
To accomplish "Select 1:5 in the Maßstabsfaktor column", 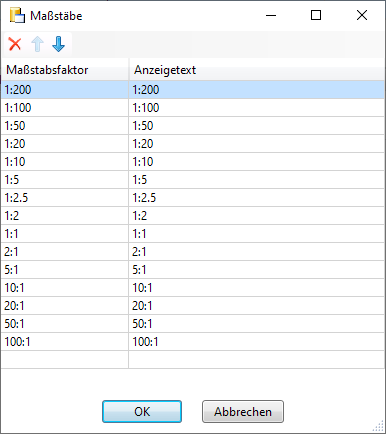I will click(65, 180).
